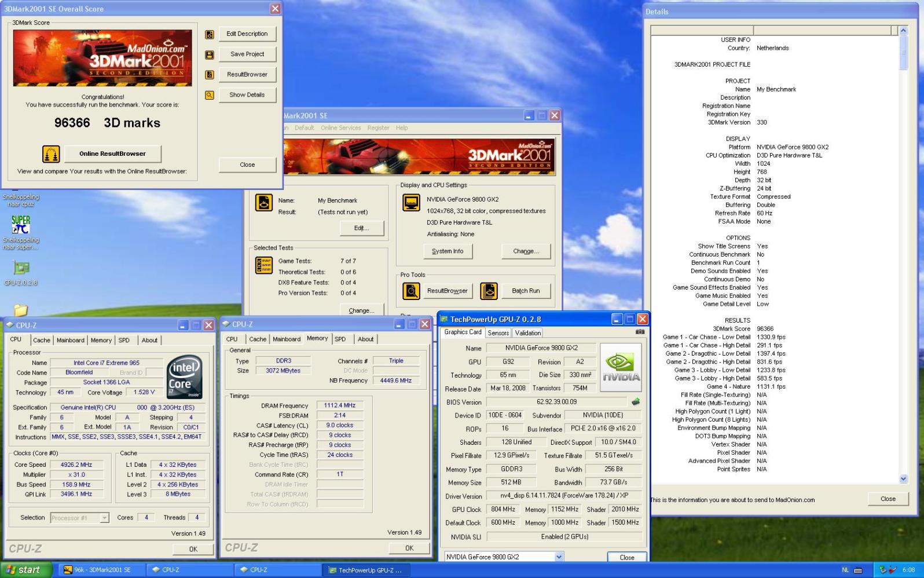The image size is (924, 578).
Task: Click the GPU-Z screenshot camera icon
Action: coord(640,332)
